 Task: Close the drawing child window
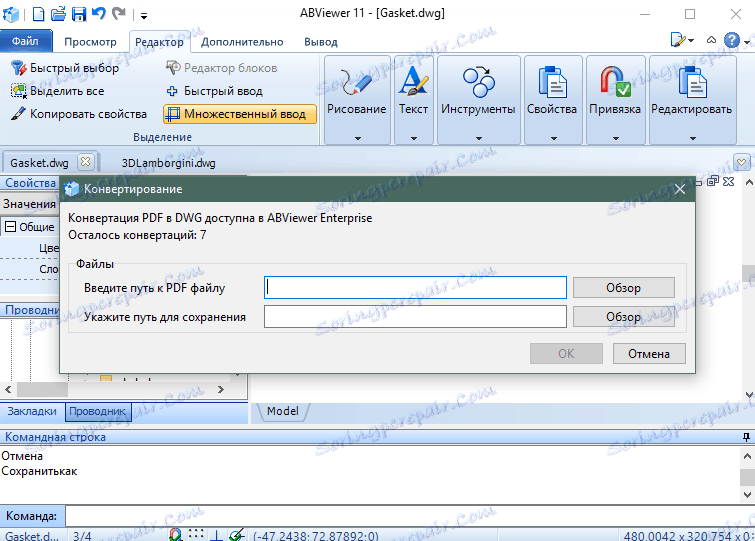729,181
